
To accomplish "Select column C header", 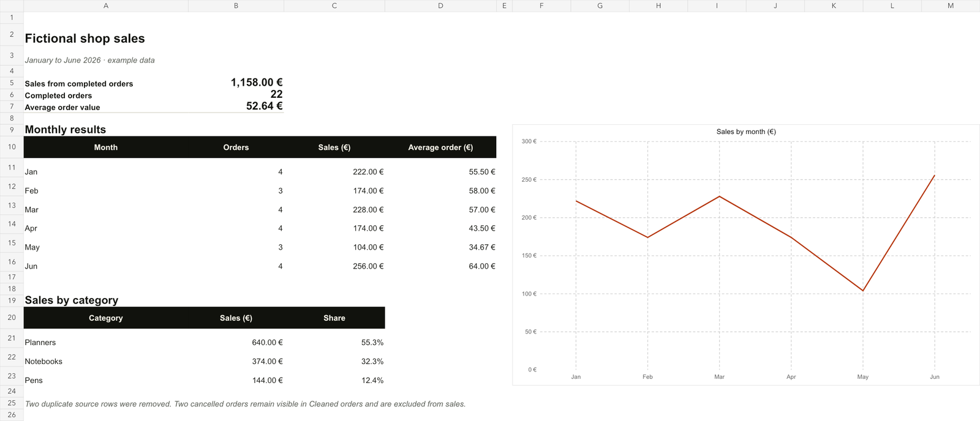I will pyautogui.click(x=334, y=6).
